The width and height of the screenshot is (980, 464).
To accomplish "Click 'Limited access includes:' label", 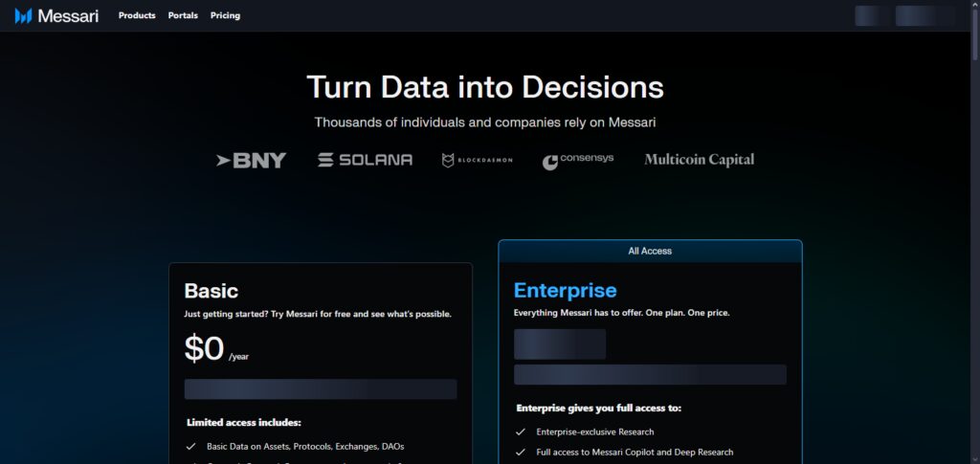I will (x=244, y=423).
